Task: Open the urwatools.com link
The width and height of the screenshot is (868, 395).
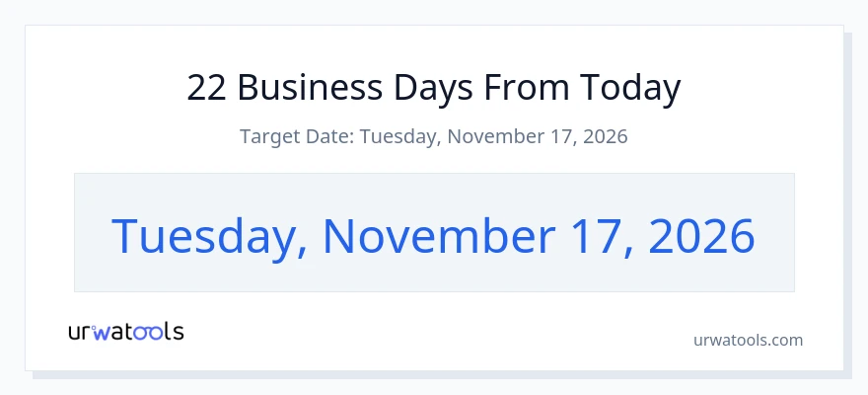Action: (748, 340)
